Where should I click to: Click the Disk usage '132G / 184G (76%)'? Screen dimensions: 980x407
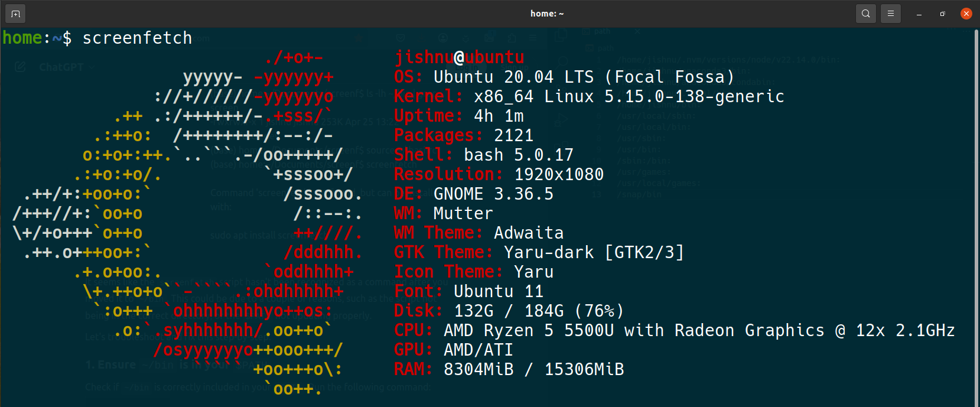(539, 311)
